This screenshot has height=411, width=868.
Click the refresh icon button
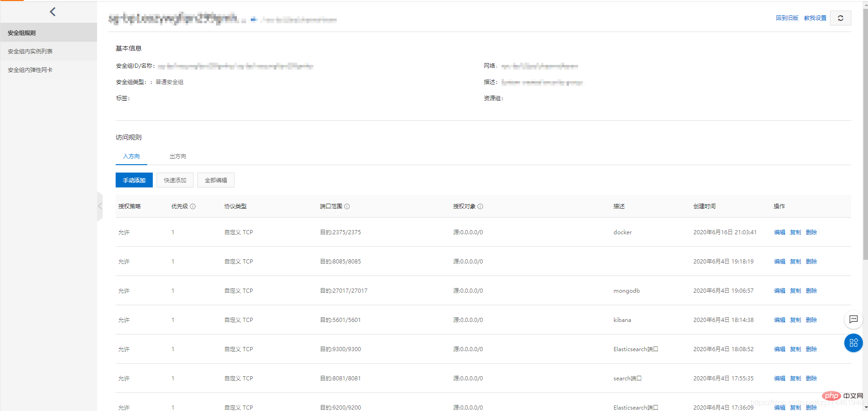pyautogui.click(x=840, y=18)
